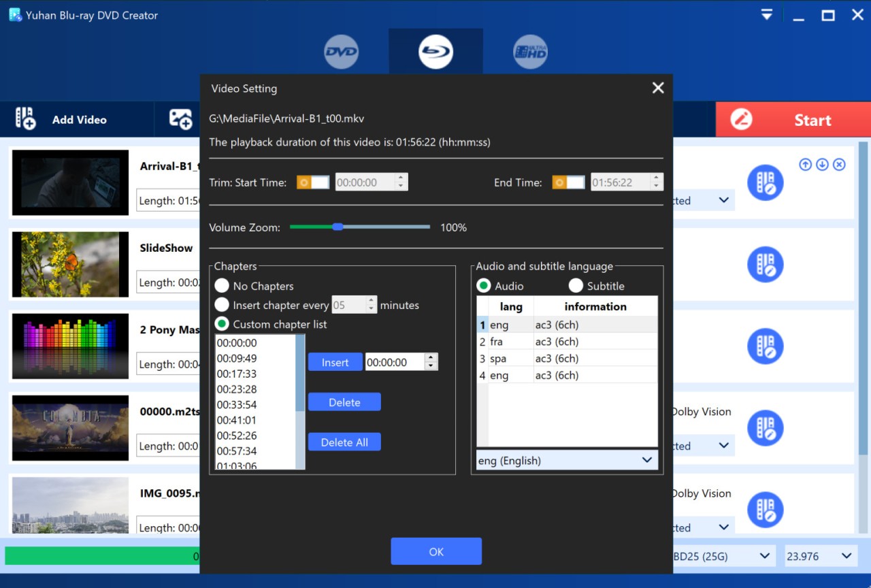
Task: Click the Volume Zoom slider handle
Action: click(x=338, y=227)
